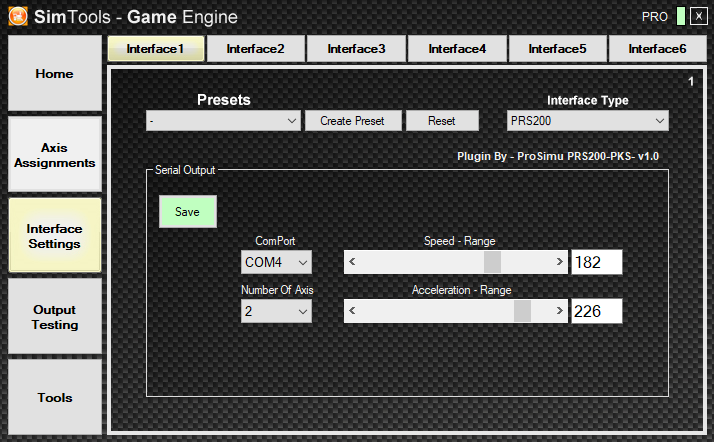Switch to the Interface2 tab

click(x=255, y=49)
